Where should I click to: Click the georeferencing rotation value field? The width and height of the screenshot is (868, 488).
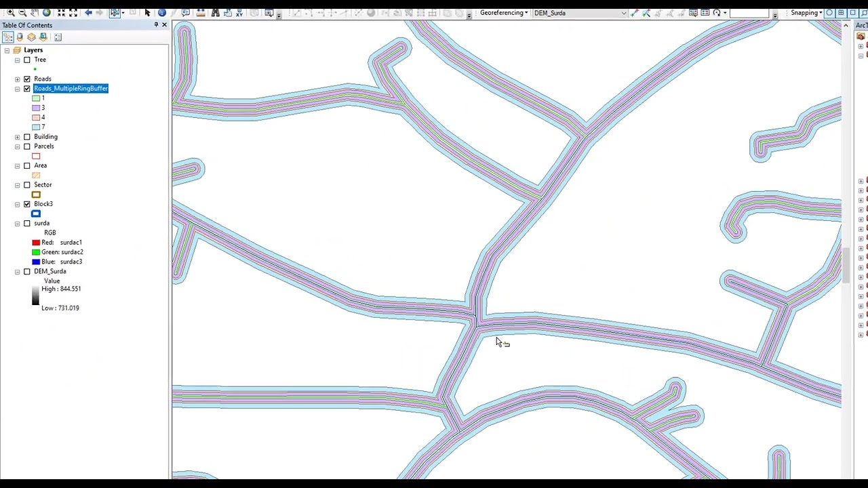(749, 13)
